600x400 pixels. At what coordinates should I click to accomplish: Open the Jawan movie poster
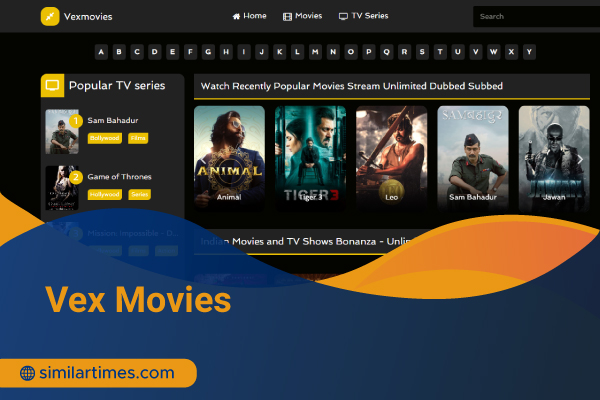tap(554, 158)
